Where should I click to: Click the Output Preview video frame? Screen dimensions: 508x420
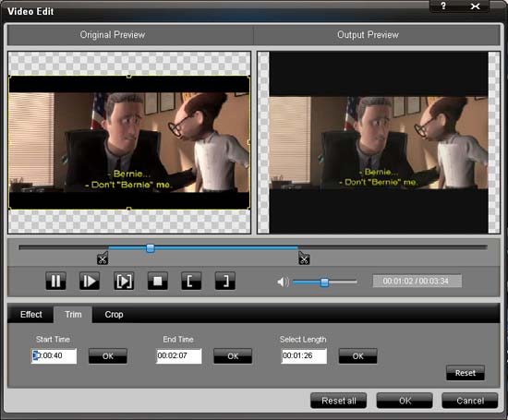point(379,142)
